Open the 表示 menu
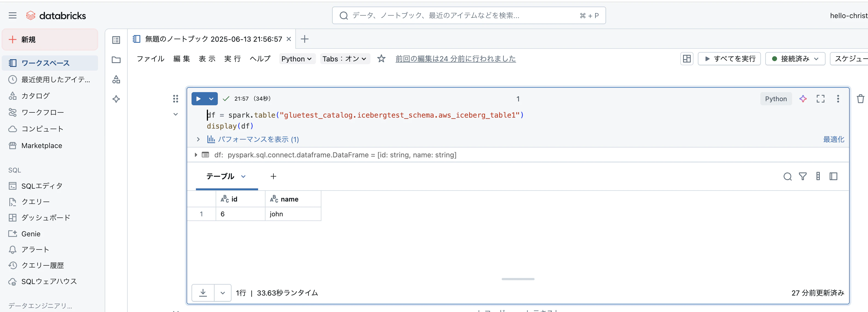The height and width of the screenshot is (312, 868). [207, 59]
